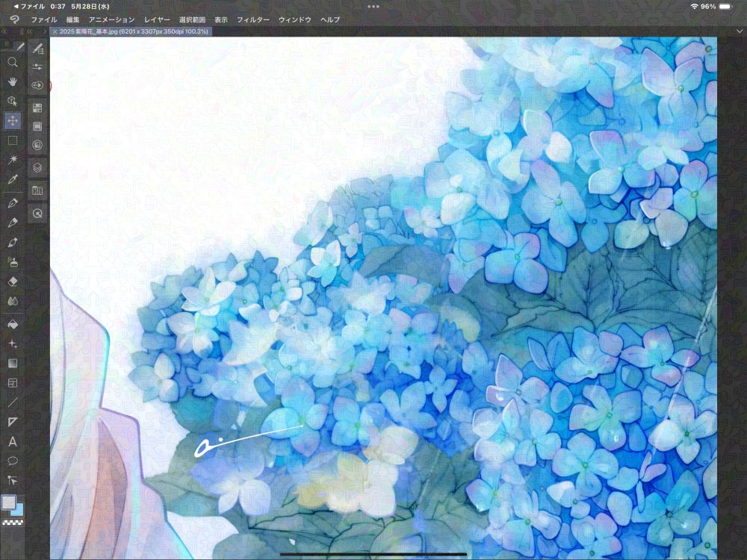Select the Gradient tool
The image size is (747, 560).
13,364
